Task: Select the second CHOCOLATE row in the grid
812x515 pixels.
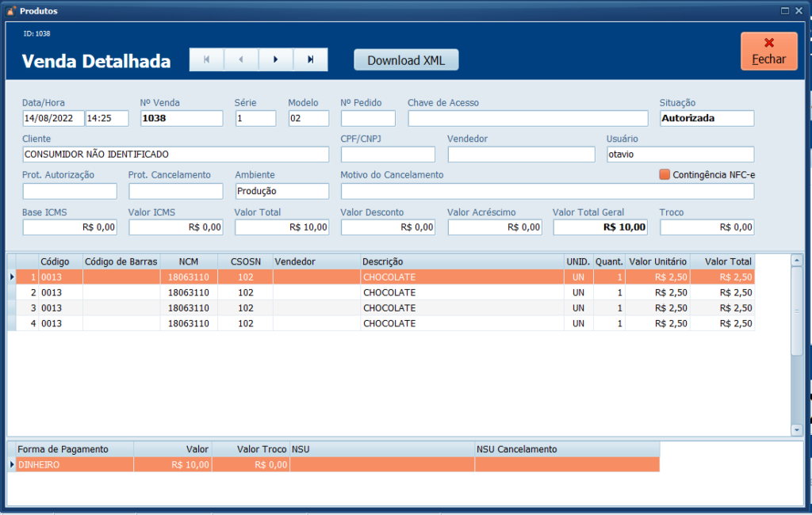Action: point(389,292)
